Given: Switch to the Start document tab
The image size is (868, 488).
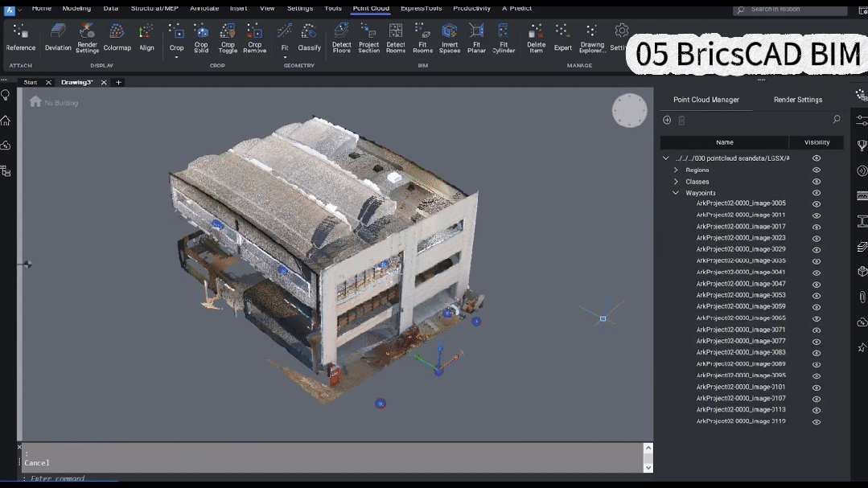Looking at the screenshot, I should 31,83.
